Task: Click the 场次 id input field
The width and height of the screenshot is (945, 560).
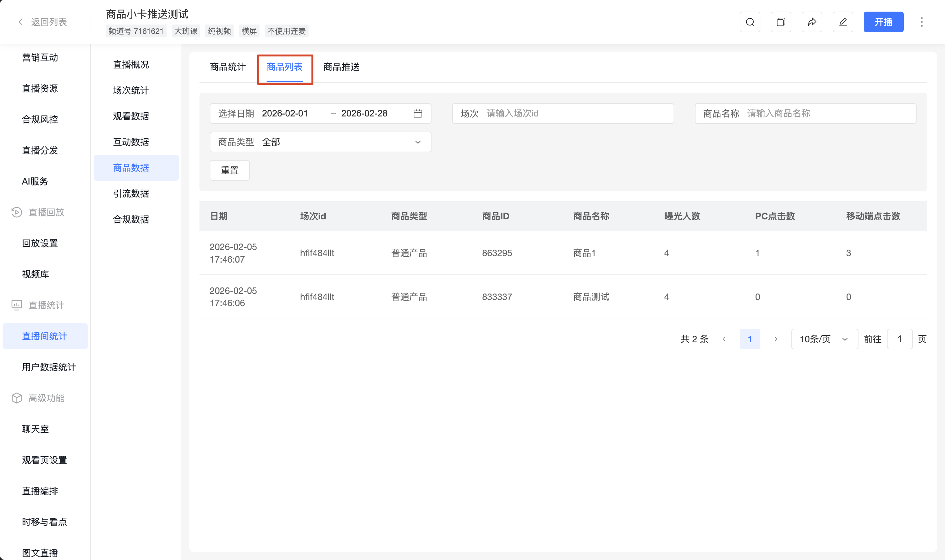Action: (x=563, y=113)
